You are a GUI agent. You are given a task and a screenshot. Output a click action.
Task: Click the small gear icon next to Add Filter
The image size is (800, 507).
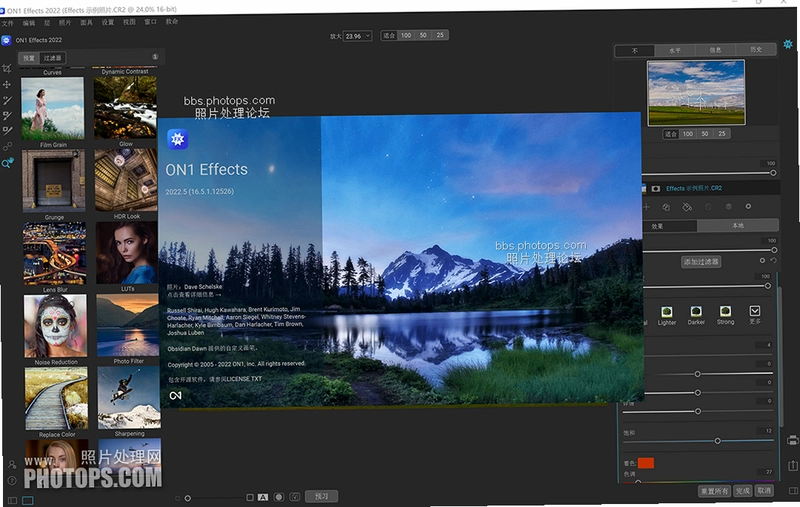pyautogui.click(x=762, y=261)
